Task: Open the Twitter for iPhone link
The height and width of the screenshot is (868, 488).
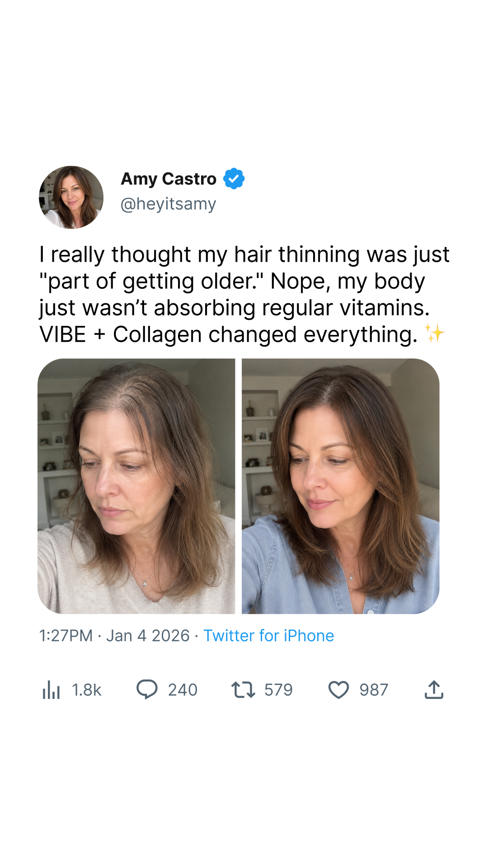Action: (268, 636)
